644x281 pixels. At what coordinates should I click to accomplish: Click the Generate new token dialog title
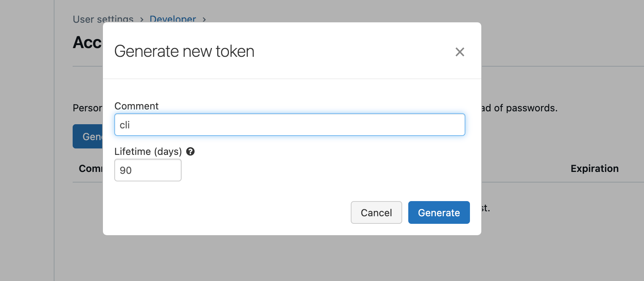184,51
